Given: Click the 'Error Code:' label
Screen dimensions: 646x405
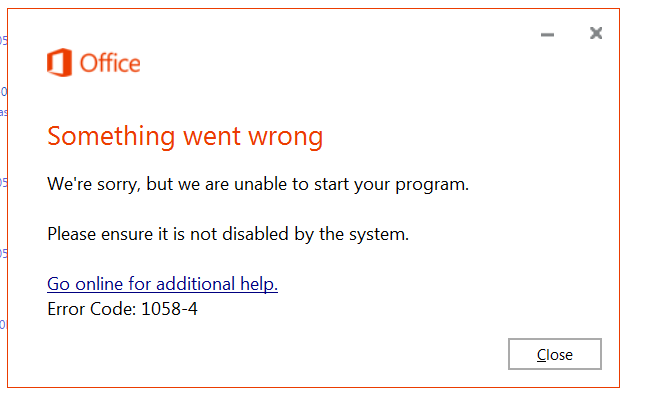Looking at the screenshot, I should 91,309.
